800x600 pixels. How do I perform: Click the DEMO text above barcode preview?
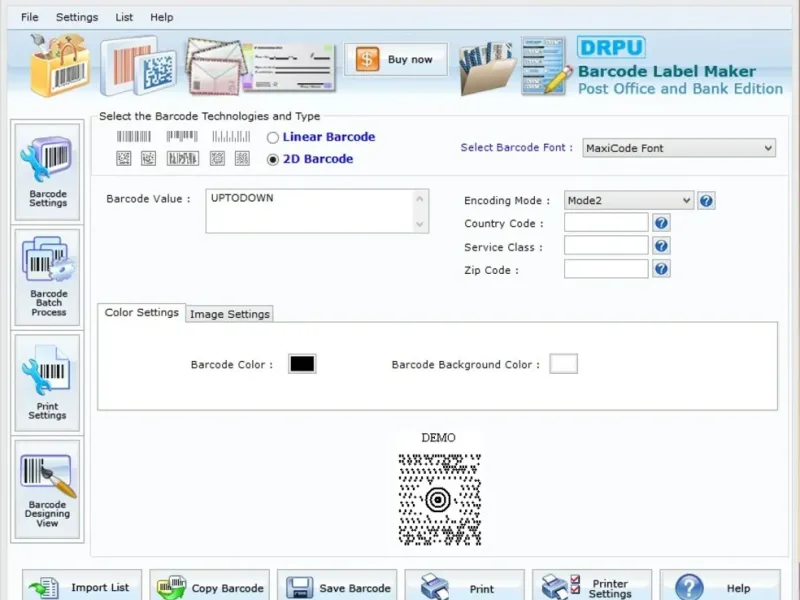pos(439,438)
